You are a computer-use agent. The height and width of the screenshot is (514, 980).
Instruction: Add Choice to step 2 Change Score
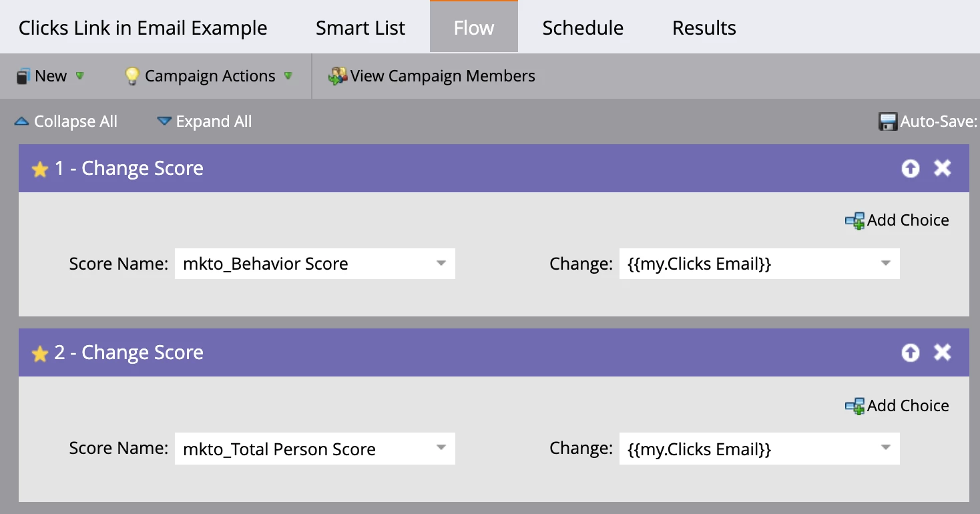click(x=897, y=406)
